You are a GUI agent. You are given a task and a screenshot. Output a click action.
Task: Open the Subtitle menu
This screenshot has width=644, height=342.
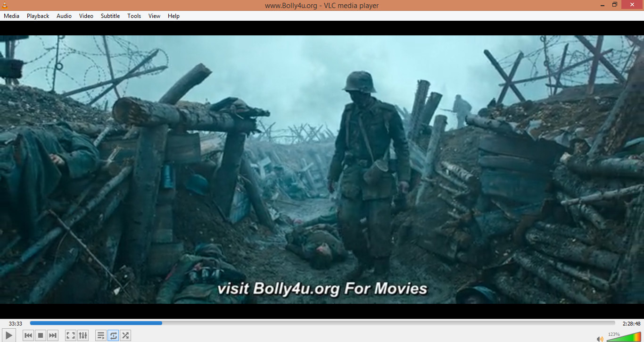(x=110, y=16)
